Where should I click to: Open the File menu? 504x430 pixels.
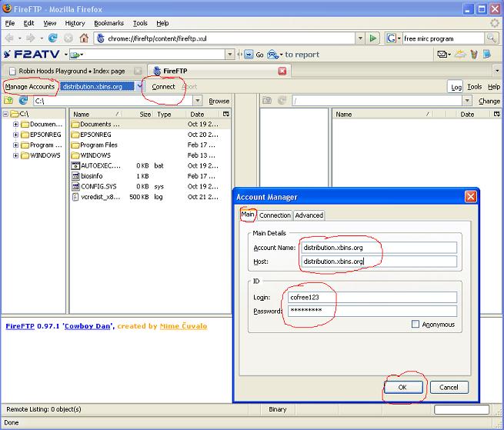tap(10, 23)
